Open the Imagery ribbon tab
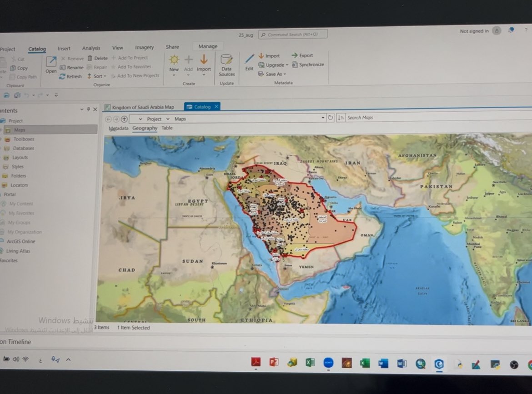The image size is (532, 394). click(144, 47)
